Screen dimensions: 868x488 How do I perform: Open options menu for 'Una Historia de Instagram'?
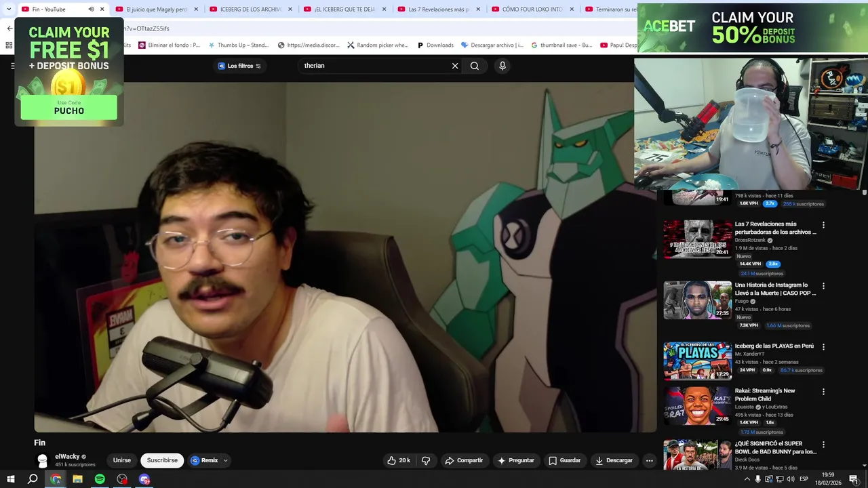coord(823,286)
